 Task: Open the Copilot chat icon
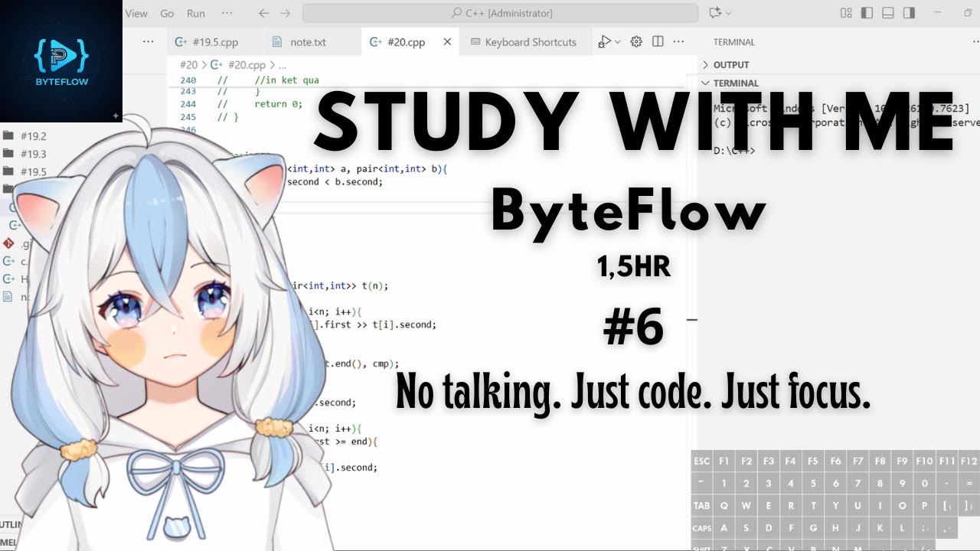[716, 13]
